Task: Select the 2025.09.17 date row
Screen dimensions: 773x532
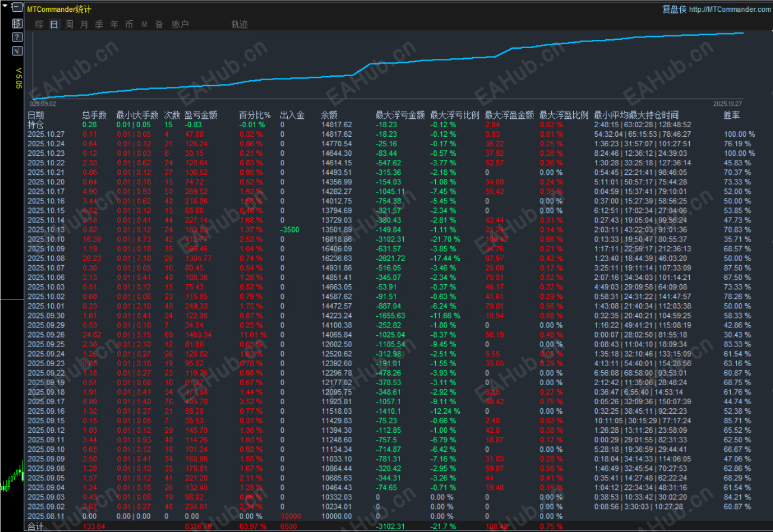Action: [x=46, y=401]
